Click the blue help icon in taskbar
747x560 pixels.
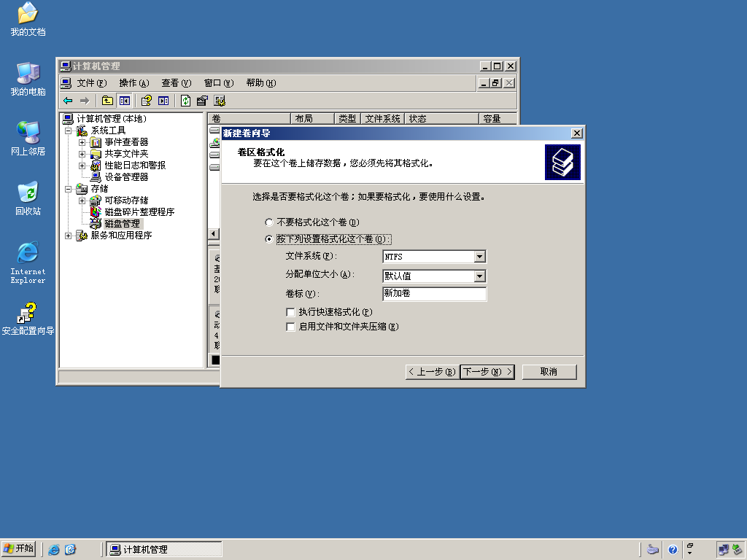point(672,550)
